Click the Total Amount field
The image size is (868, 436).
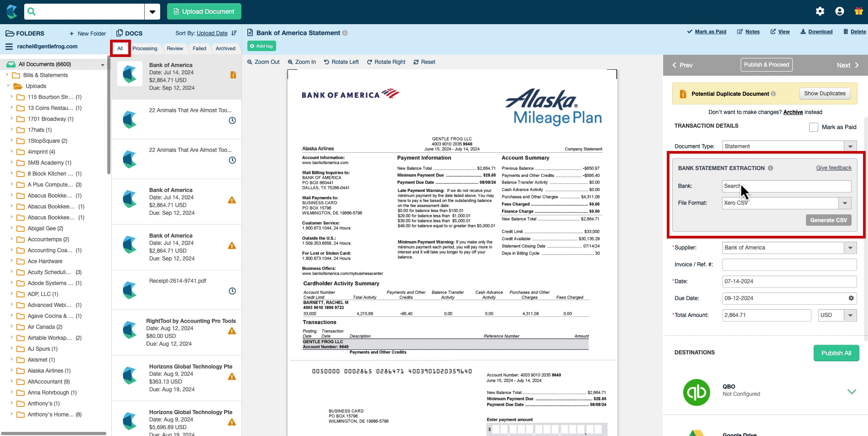click(767, 316)
